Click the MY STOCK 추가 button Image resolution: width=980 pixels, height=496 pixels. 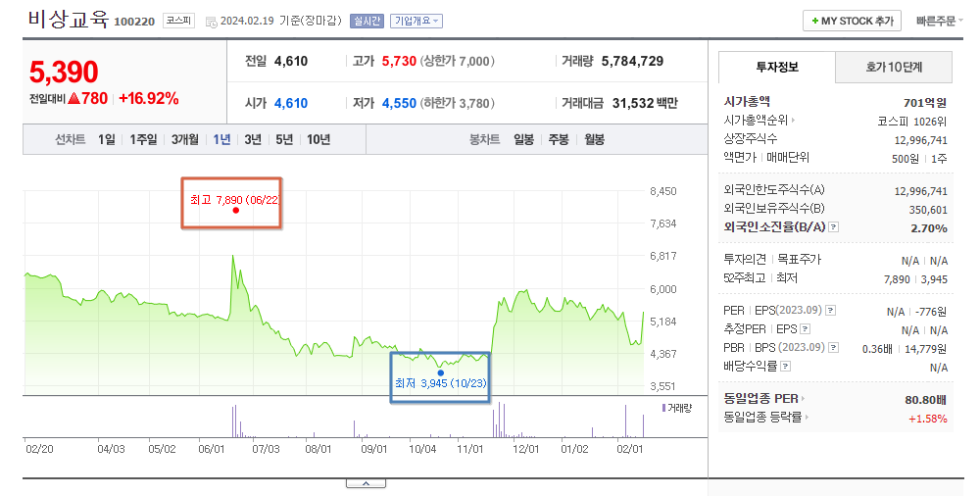(852, 21)
